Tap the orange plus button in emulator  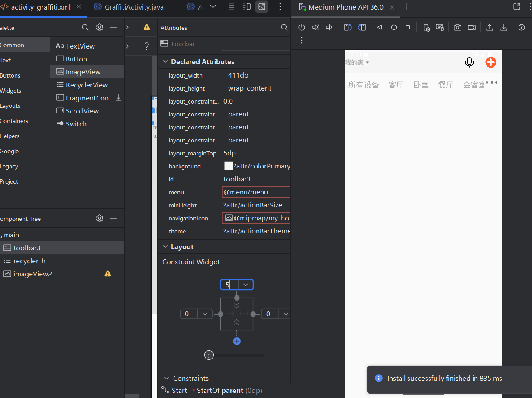click(x=490, y=62)
